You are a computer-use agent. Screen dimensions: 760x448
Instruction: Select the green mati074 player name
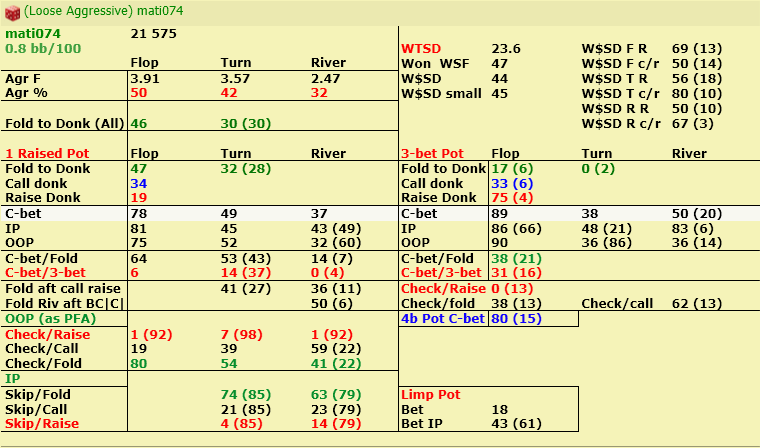33,33
